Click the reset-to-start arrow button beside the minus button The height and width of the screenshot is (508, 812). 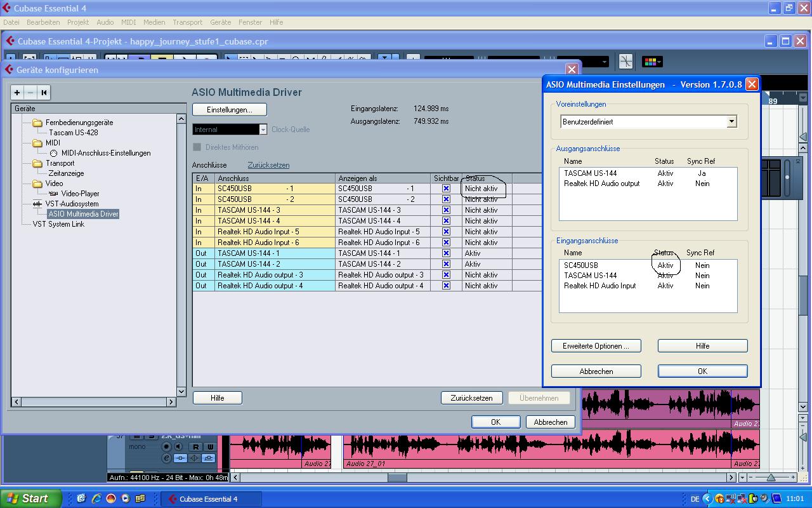click(x=44, y=93)
